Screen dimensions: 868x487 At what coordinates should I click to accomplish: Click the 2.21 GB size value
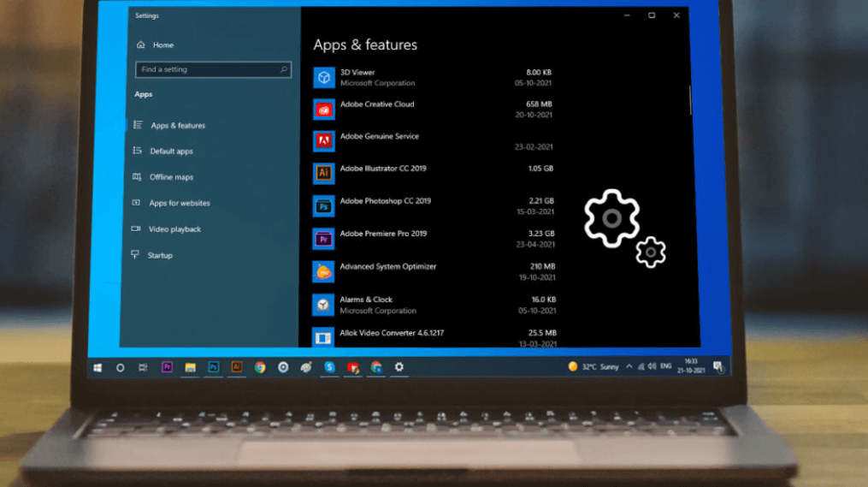[x=541, y=201]
